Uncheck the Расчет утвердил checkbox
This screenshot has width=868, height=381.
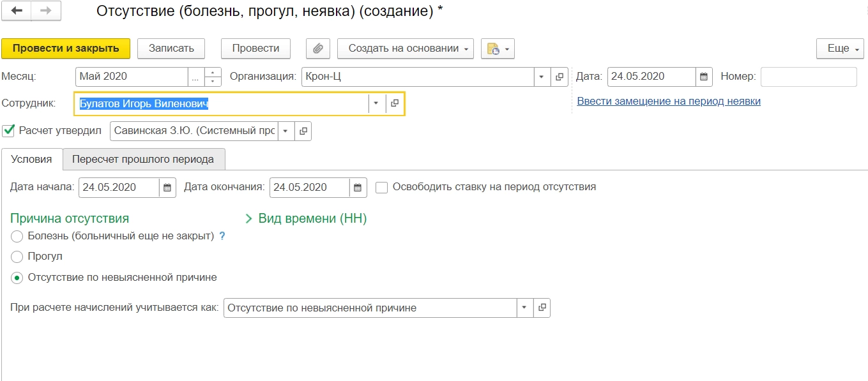(9, 131)
